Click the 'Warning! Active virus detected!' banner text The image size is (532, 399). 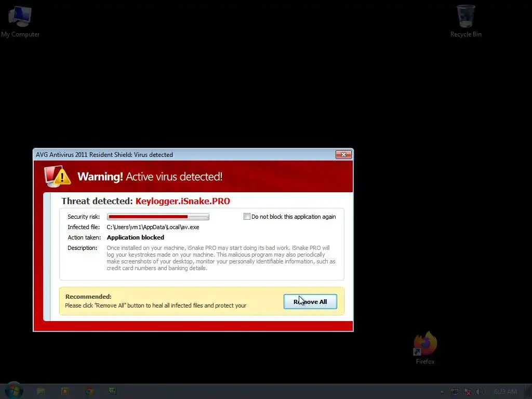[150, 177]
